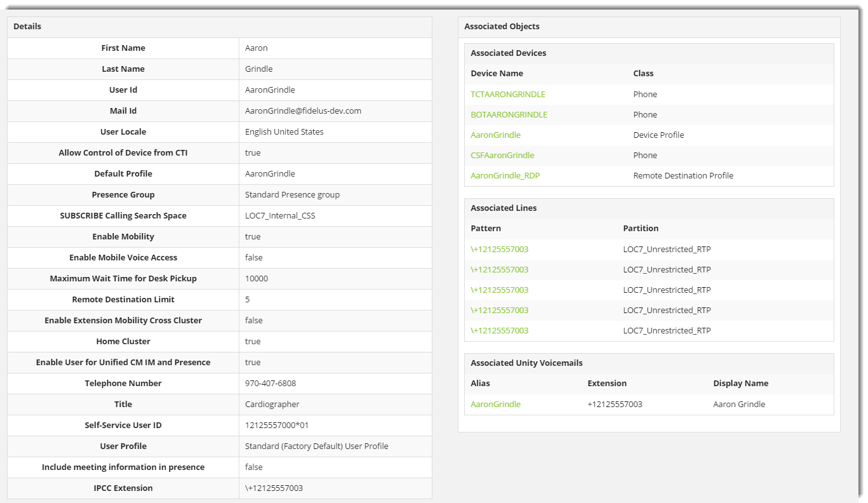Click the 'Self-Service User ID' label
Image resolution: width=868 pixels, height=503 pixels.
pos(123,425)
